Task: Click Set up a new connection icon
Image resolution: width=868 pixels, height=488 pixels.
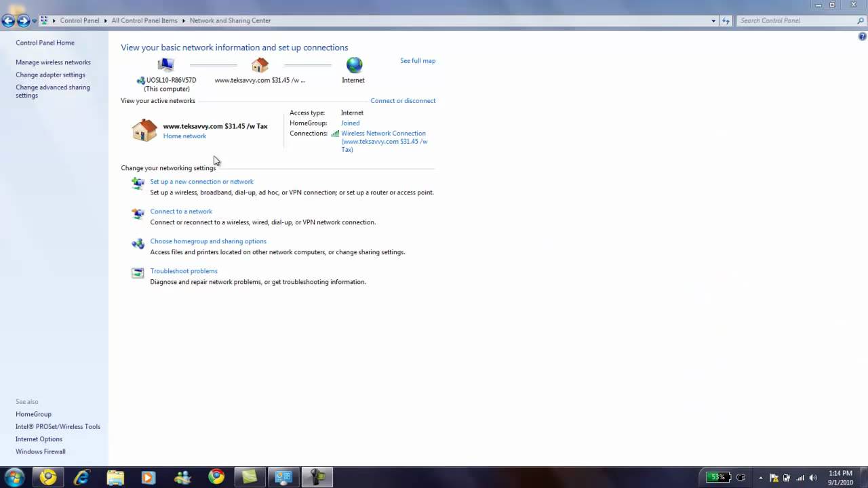Action: [138, 183]
